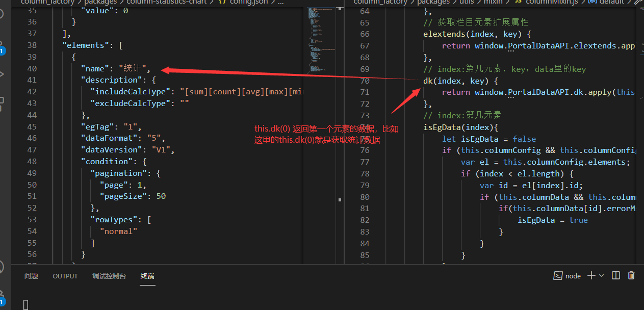
Task: Click the "normal" string on line 54
Action: pos(118,231)
